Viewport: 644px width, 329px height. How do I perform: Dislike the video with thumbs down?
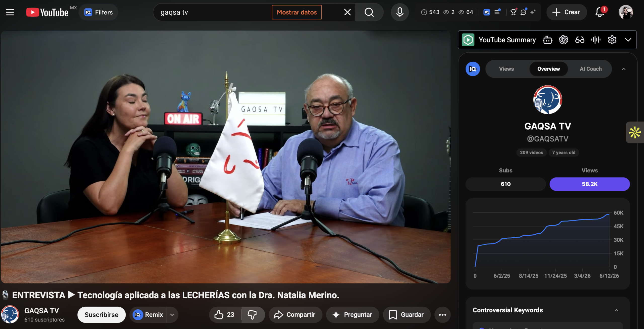pos(253,315)
